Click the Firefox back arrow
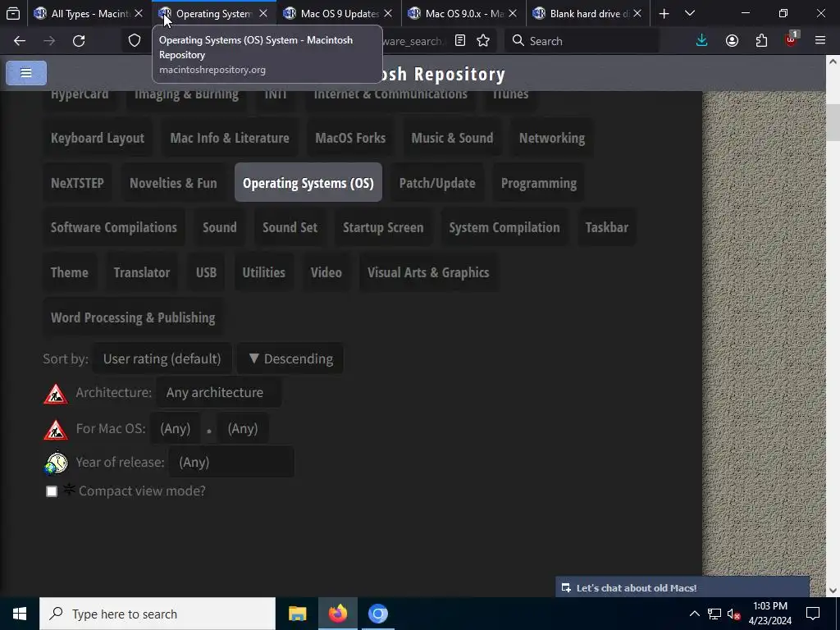The width and height of the screenshot is (840, 630). (20, 41)
